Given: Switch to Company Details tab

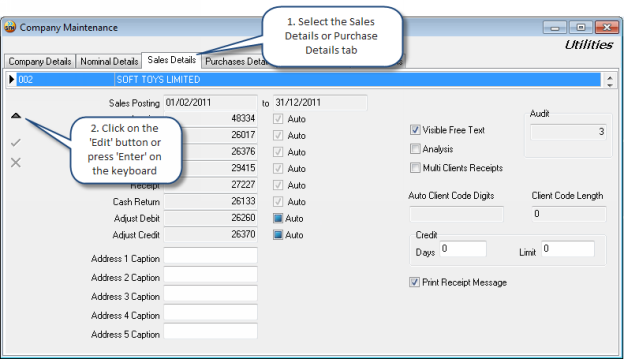Looking at the screenshot, I should point(40,61).
